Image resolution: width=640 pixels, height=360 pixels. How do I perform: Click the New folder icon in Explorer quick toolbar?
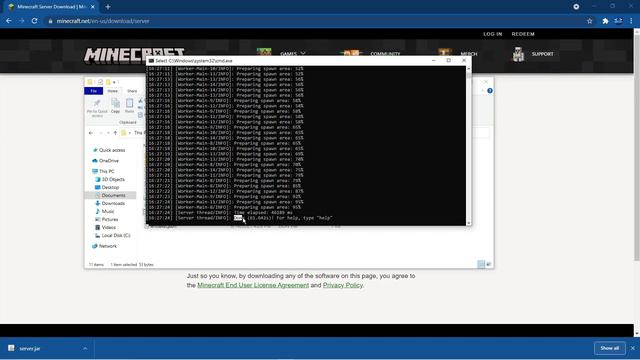(x=108, y=82)
